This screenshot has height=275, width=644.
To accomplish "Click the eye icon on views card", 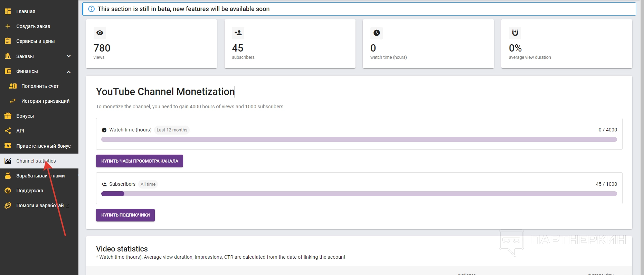I will [100, 33].
